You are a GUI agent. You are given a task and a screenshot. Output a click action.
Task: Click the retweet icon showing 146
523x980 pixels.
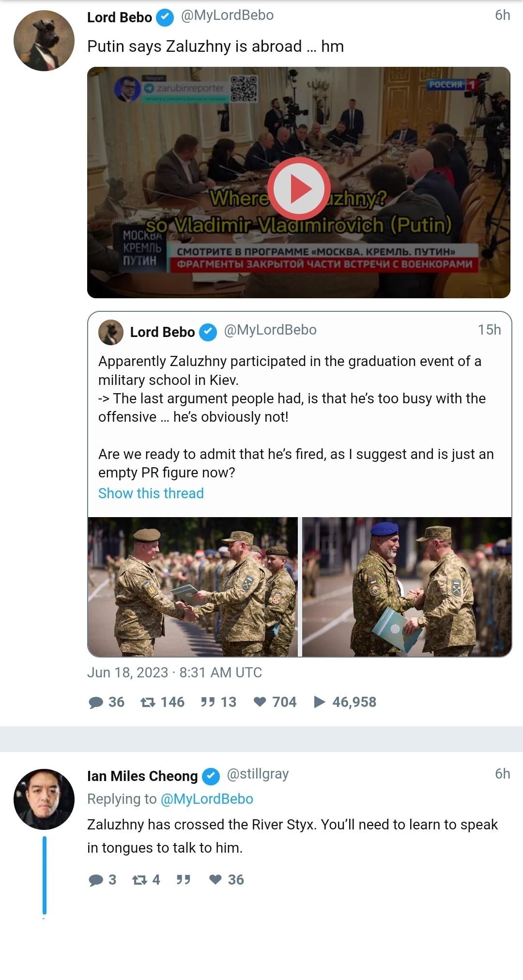(x=148, y=702)
